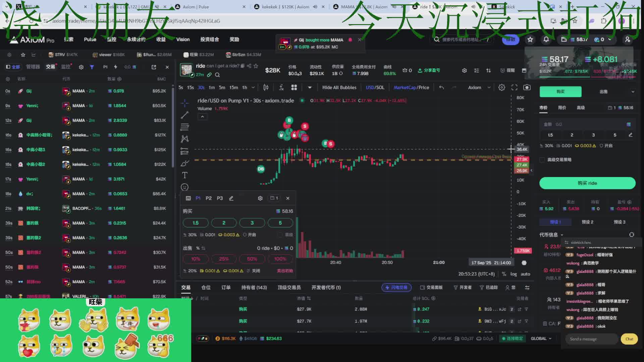The height and width of the screenshot is (362, 644).
Task: Open the Vision navigation menu
Action: 183,40
